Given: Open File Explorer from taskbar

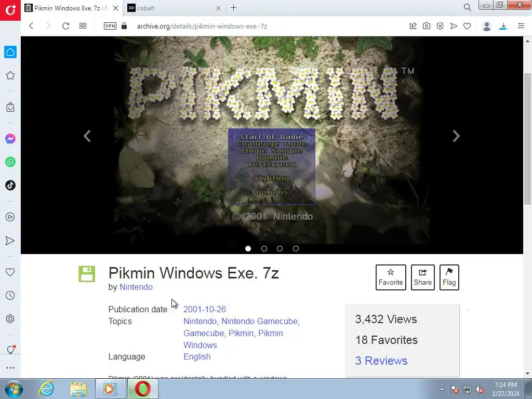Looking at the screenshot, I should pyautogui.click(x=78, y=389).
